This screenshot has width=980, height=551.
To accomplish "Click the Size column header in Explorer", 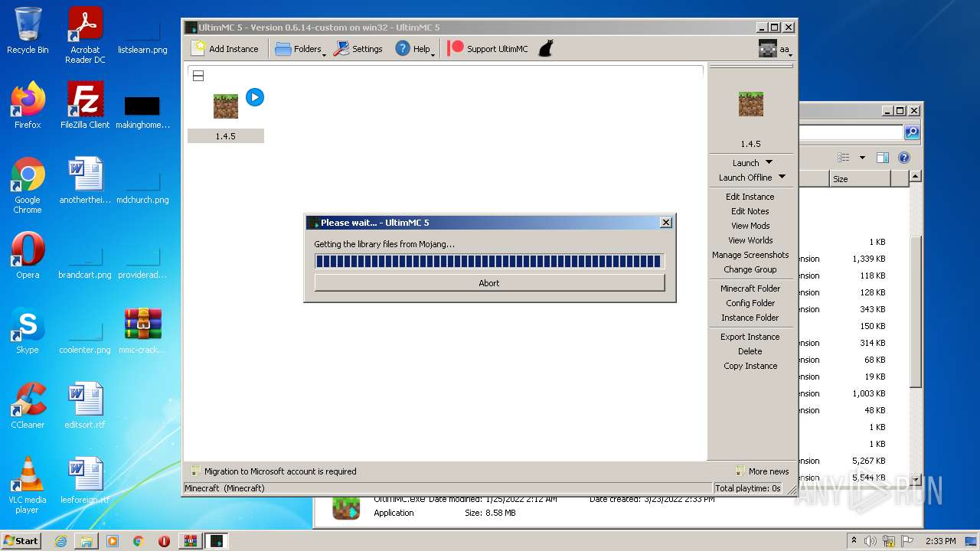I will [x=860, y=179].
